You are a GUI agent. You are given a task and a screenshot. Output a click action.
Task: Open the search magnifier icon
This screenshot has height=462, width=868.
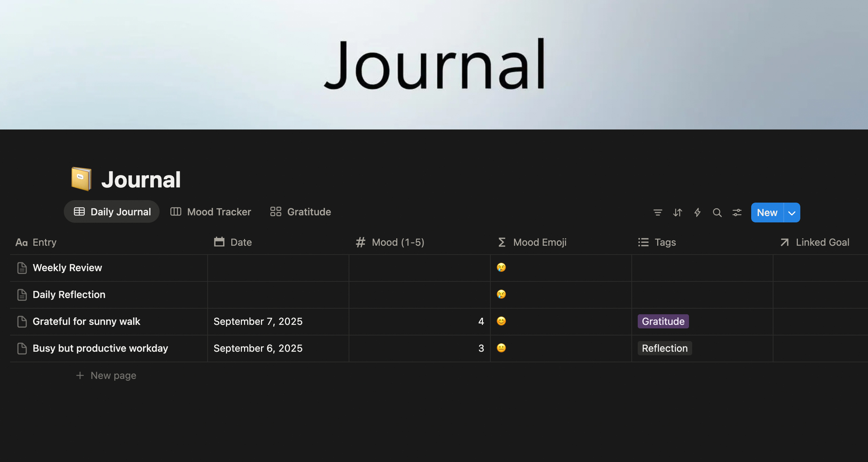click(x=717, y=213)
